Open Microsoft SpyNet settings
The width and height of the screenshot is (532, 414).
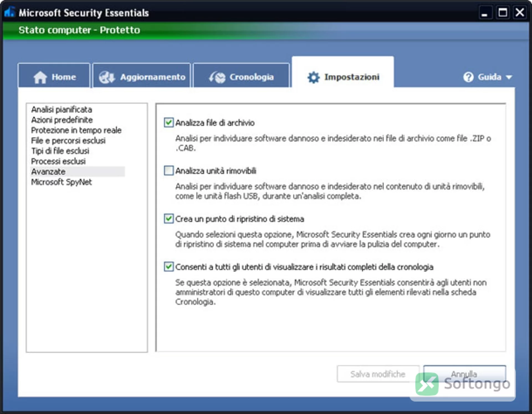61,182
